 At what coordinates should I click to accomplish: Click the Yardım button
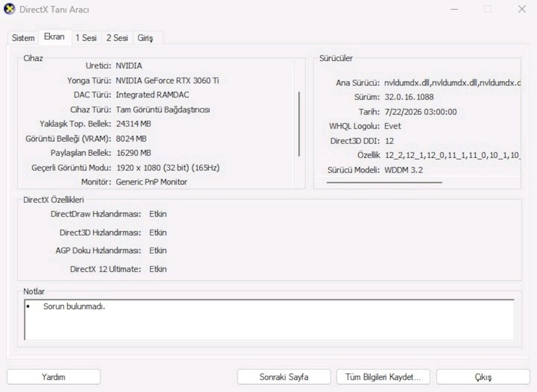coord(53,377)
